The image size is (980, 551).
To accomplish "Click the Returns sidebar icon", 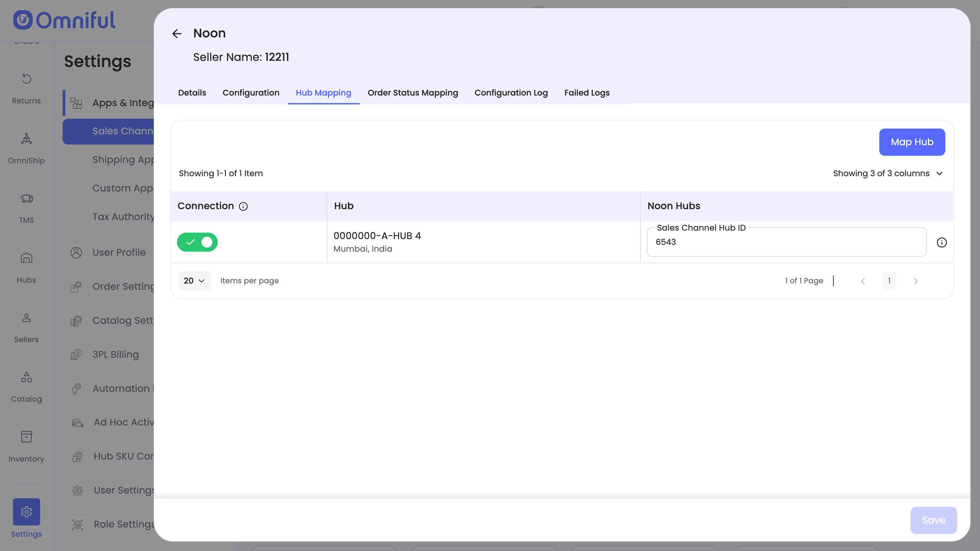I will (26, 79).
